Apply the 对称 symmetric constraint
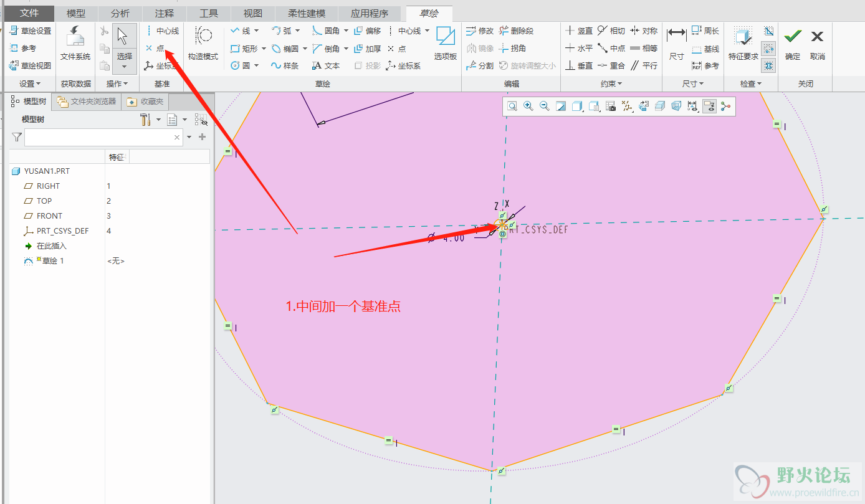865x504 pixels. point(644,31)
